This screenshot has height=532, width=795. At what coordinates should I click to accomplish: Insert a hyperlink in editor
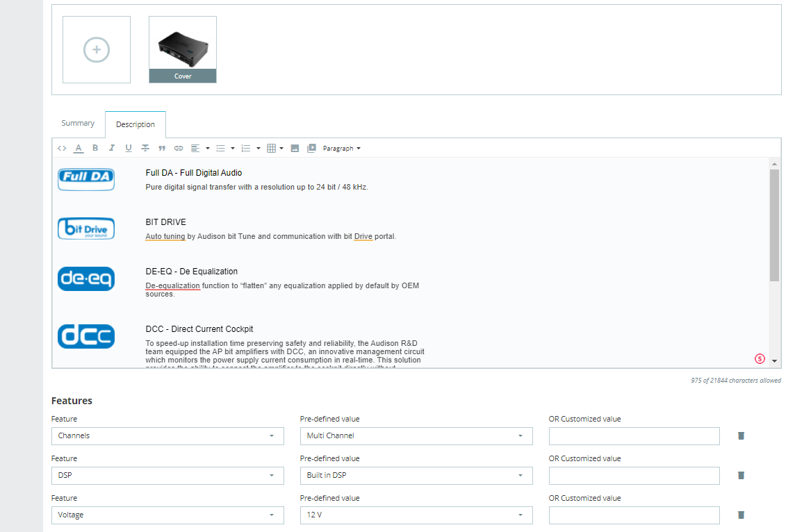pos(179,149)
